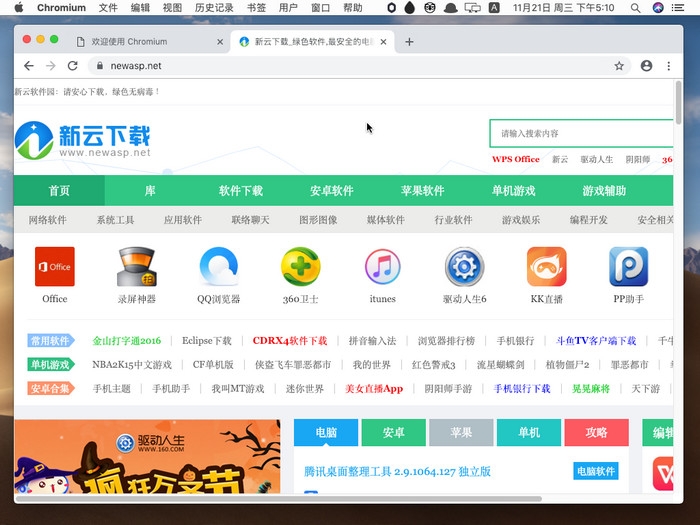Reload the page with the refresh button
700x525 pixels.
(73, 66)
